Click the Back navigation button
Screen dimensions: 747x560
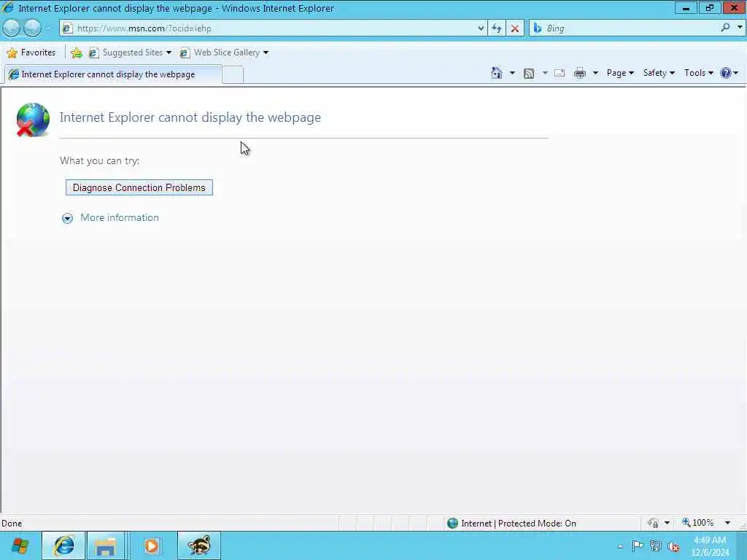coord(12,28)
